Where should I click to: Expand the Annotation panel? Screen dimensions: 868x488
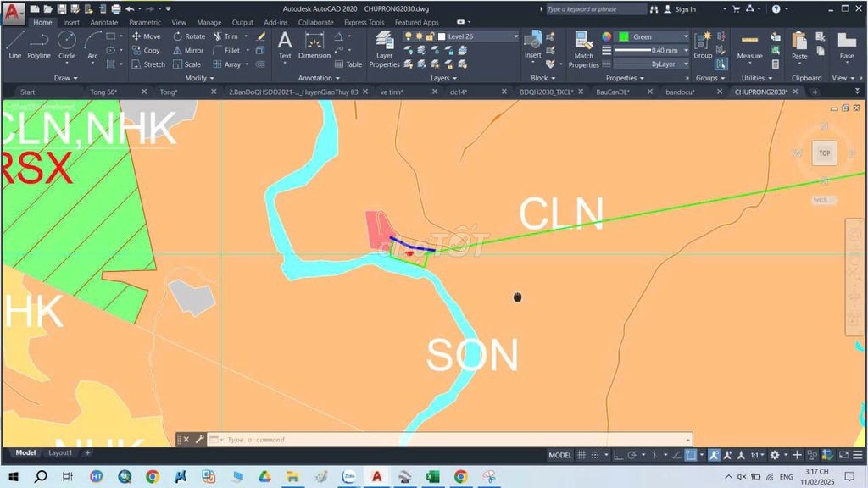[x=319, y=78]
